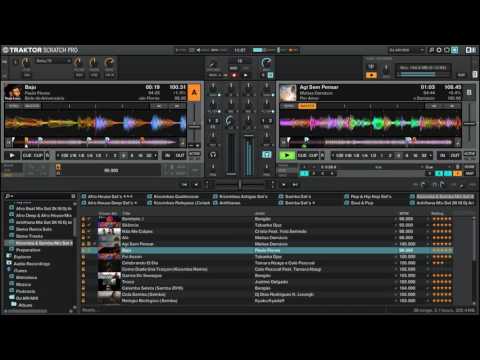The height and width of the screenshot is (360, 480).
Task: Open the FX effect selector dropdown
Action: pyautogui.click(x=53, y=61)
